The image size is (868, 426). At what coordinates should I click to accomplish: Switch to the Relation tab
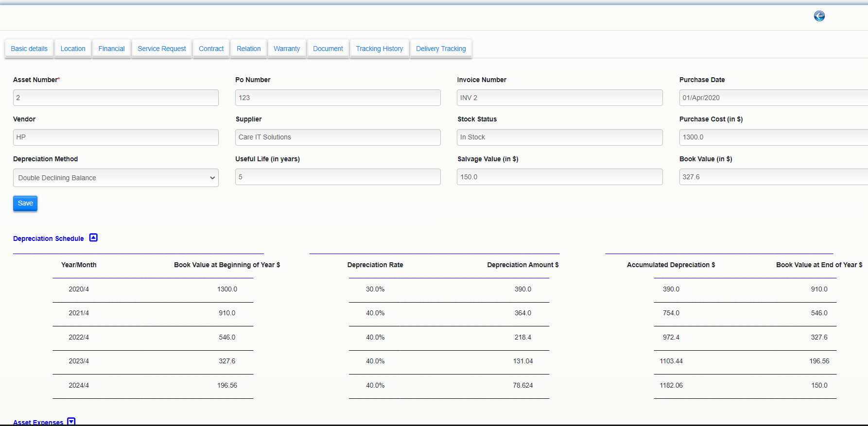click(249, 49)
